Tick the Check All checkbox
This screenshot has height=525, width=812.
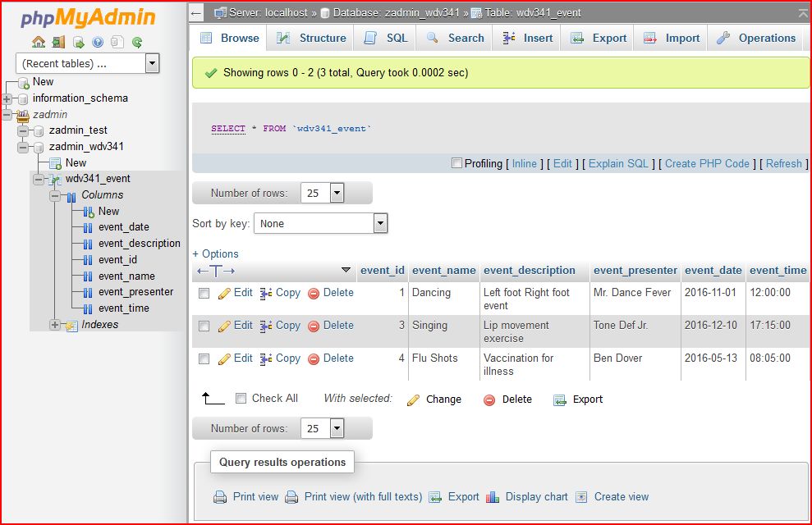coord(241,399)
